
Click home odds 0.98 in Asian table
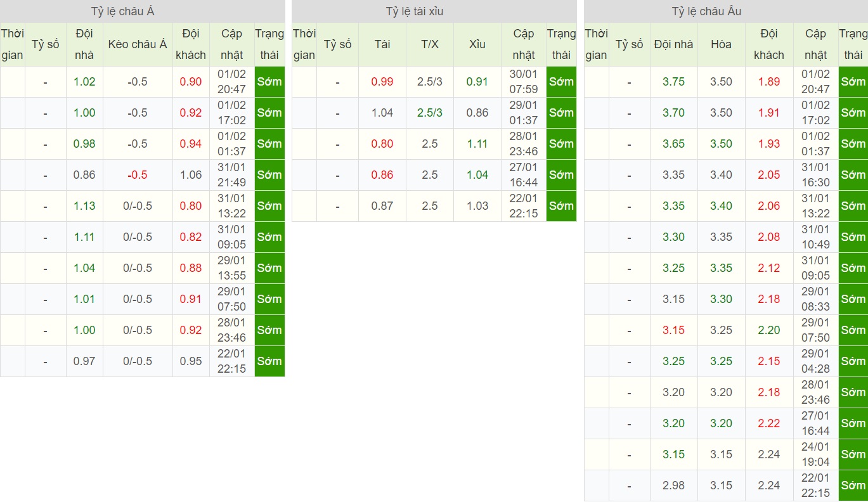(84, 144)
